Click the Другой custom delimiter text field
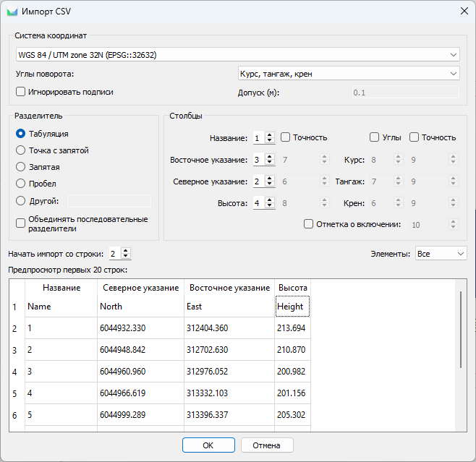Viewport: 476px width, 462px height. pos(109,201)
